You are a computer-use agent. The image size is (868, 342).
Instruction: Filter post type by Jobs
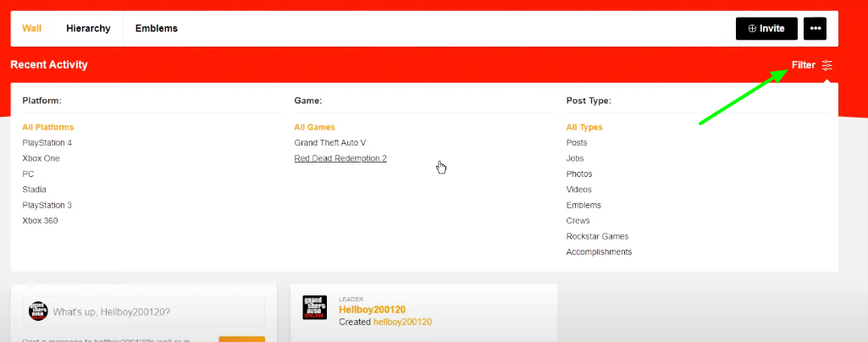point(575,158)
